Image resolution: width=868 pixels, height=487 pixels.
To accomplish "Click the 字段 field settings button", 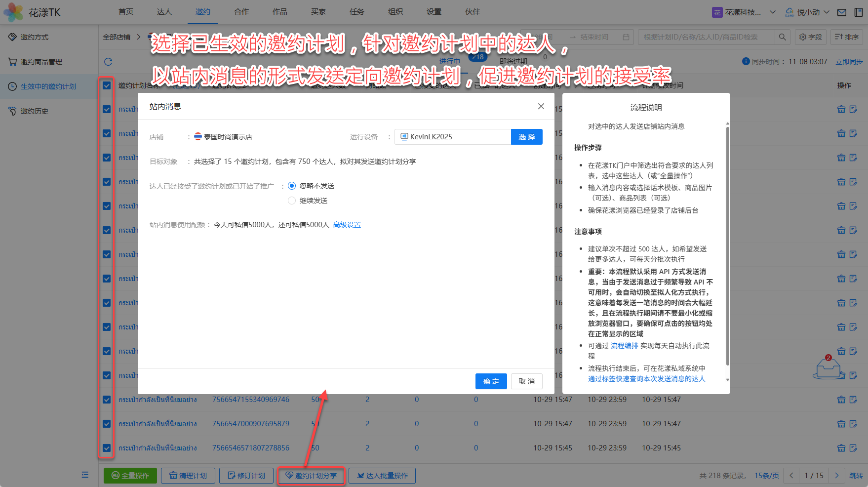I will pos(810,37).
